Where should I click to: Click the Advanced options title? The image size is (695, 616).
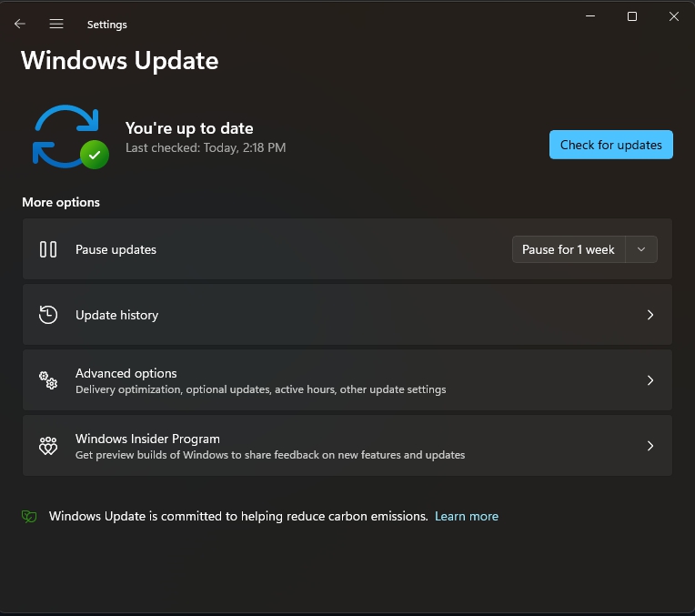pyautogui.click(x=126, y=373)
